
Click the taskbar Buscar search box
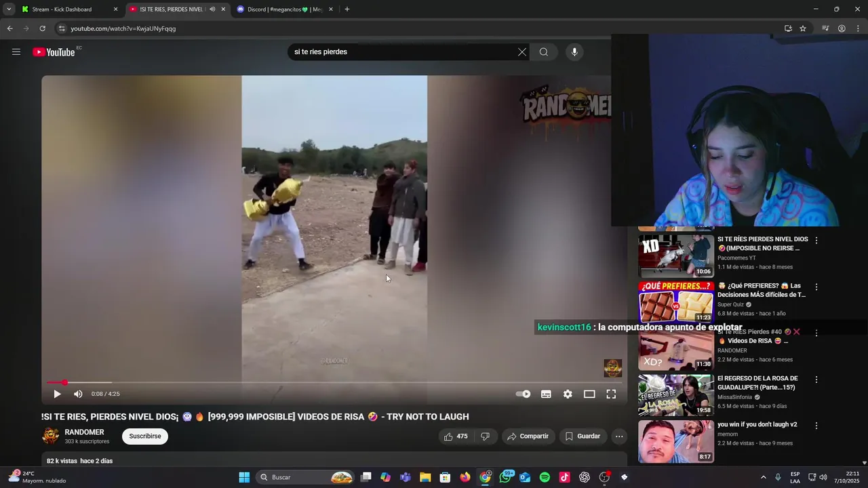pos(306,477)
